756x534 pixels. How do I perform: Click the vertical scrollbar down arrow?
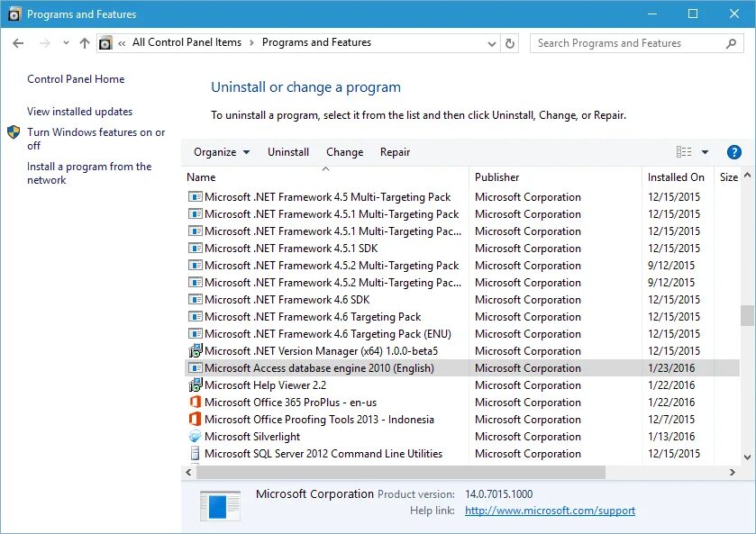(x=747, y=457)
